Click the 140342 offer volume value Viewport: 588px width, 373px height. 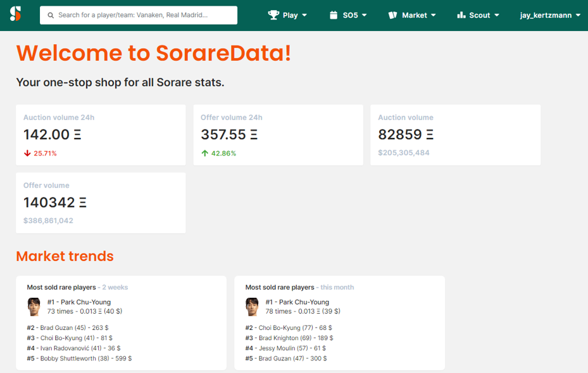(49, 202)
